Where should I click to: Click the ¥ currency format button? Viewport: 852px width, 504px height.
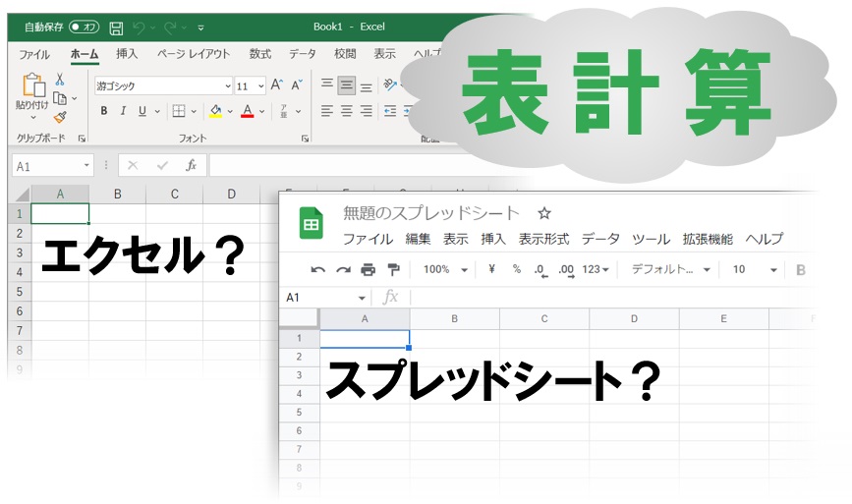tap(491, 269)
